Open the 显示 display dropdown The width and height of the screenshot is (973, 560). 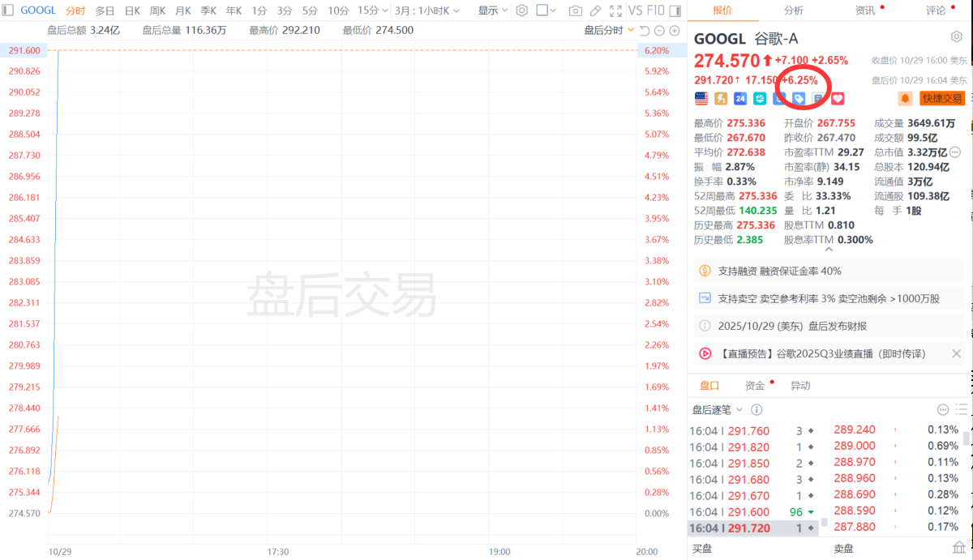pos(493,11)
